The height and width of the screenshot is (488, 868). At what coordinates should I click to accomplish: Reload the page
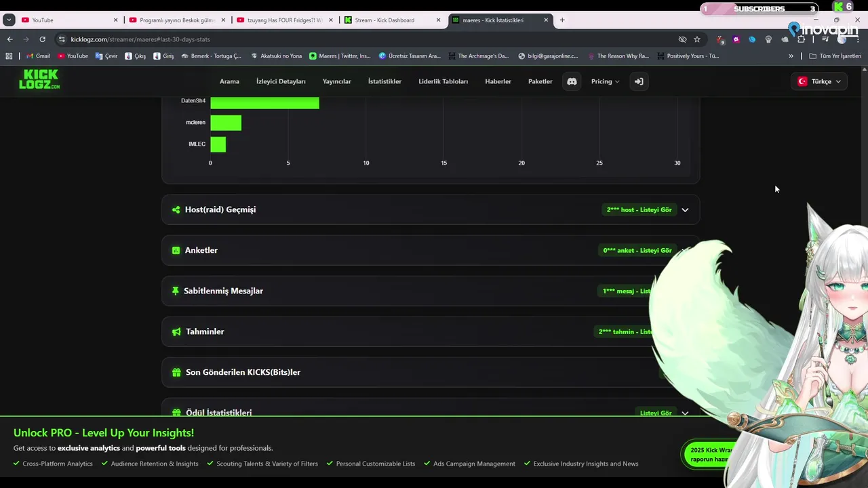tap(42, 39)
